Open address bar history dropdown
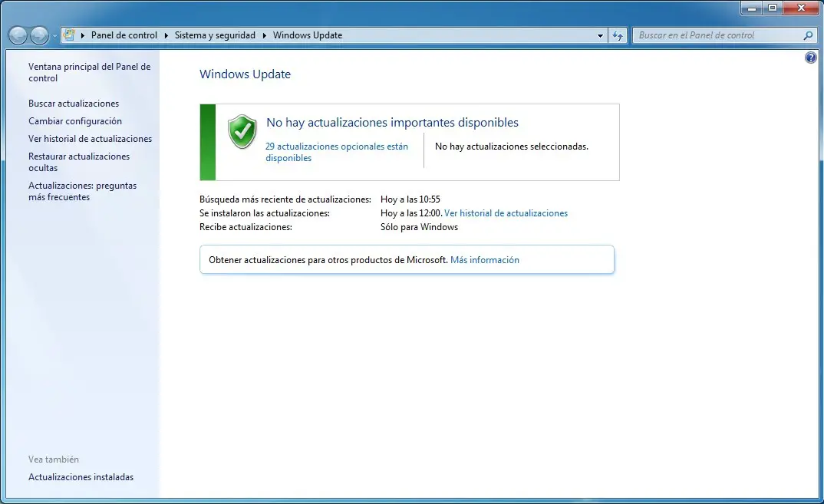824x504 pixels. [x=600, y=36]
